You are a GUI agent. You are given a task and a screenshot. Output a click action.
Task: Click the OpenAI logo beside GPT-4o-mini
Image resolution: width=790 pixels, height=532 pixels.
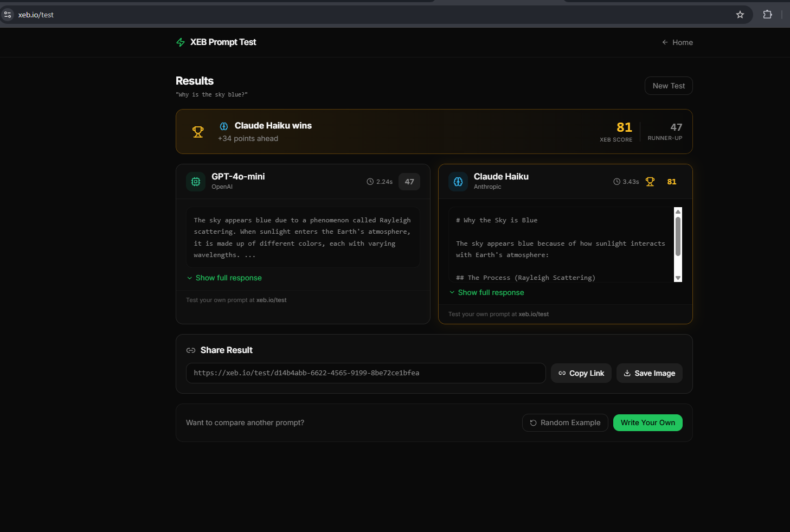tap(195, 181)
